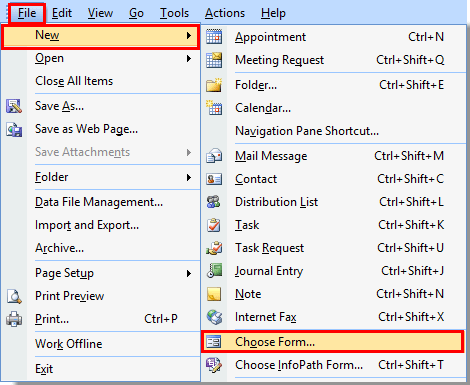Screen dimensions: 470x385
Task: Click the Distribution List people icon
Action: 214,202
